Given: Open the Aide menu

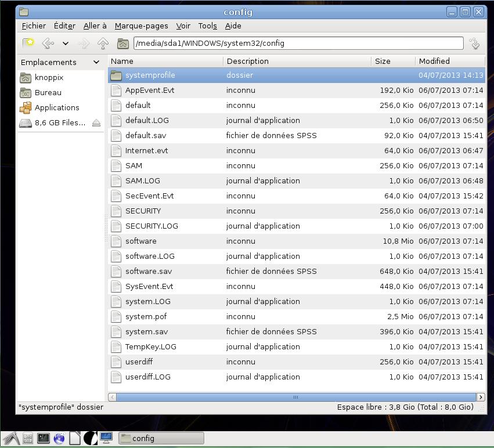Looking at the screenshot, I should pyautogui.click(x=233, y=26).
